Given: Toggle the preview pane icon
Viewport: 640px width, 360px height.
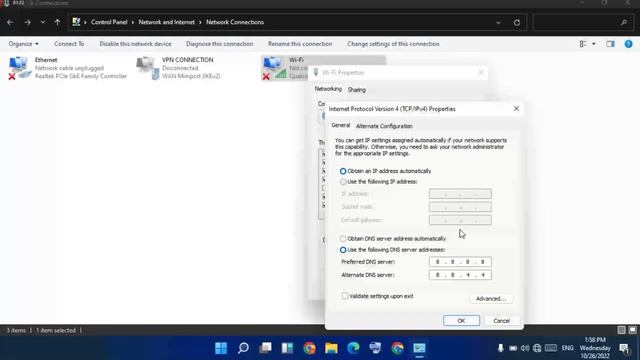Looking at the screenshot, I should 610,44.
